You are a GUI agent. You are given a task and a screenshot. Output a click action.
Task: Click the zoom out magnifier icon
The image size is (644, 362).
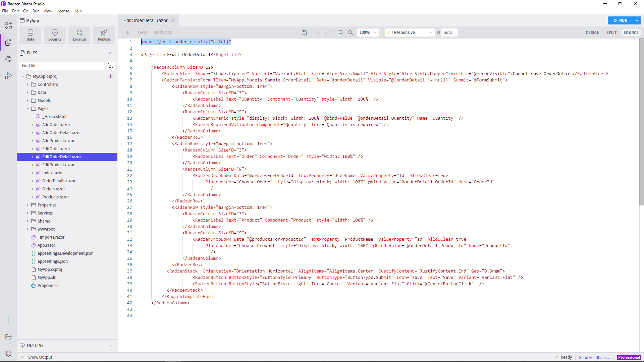(x=341, y=33)
